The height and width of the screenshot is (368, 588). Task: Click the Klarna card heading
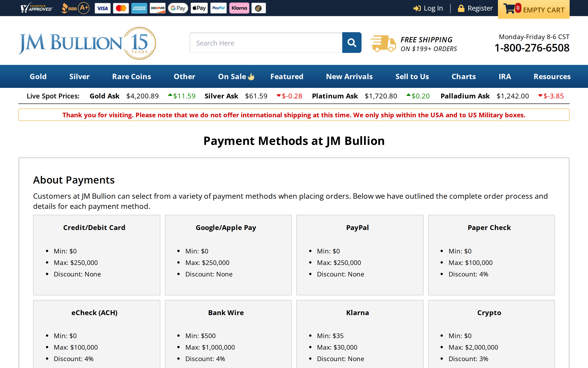[x=357, y=313]
